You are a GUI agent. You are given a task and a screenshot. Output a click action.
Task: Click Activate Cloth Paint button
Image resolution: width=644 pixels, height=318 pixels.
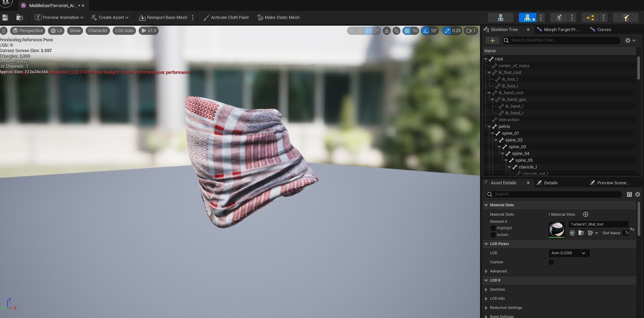point(226,18)
